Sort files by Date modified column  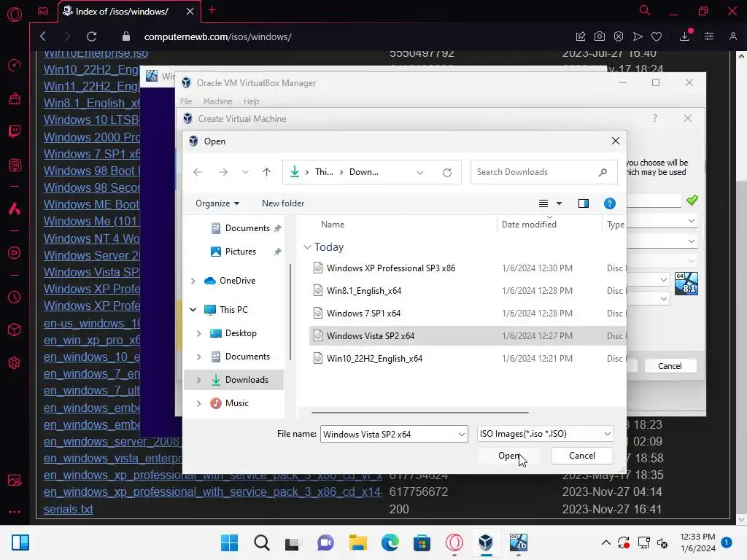pyautogui.click(x=529, y=225)
